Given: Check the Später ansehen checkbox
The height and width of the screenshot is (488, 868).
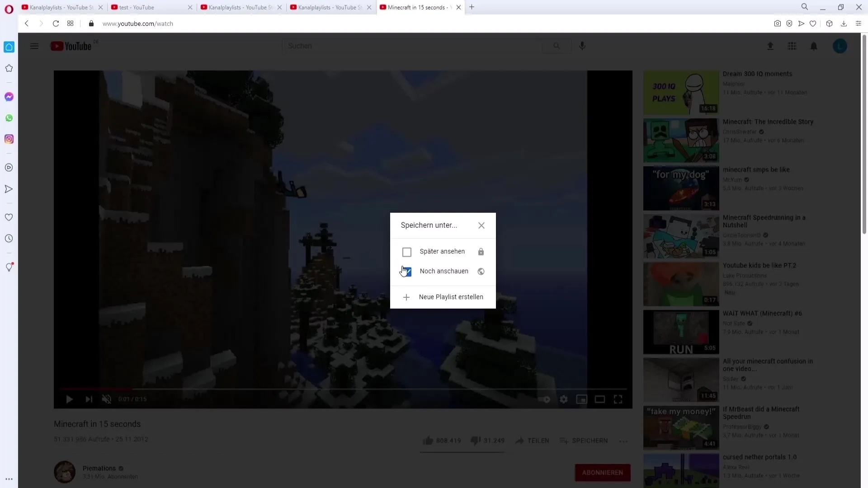Looking at the screenshot, I should (x=407, y=252).
